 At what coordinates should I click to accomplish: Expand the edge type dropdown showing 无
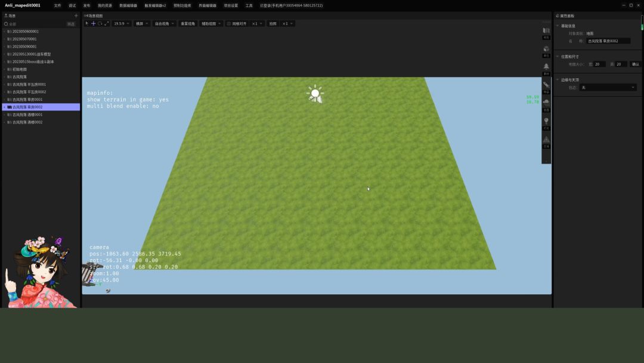pos(608,88)
